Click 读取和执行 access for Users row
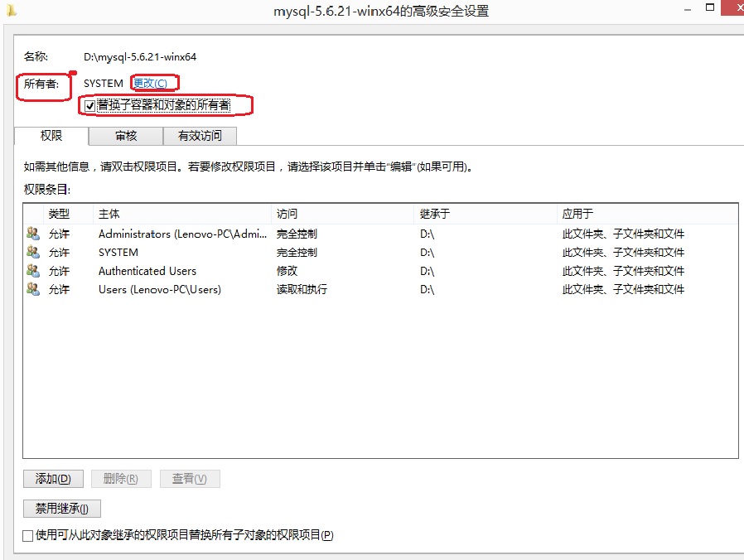The width and height of the screenshot is (744, 560). coord(302,289)
